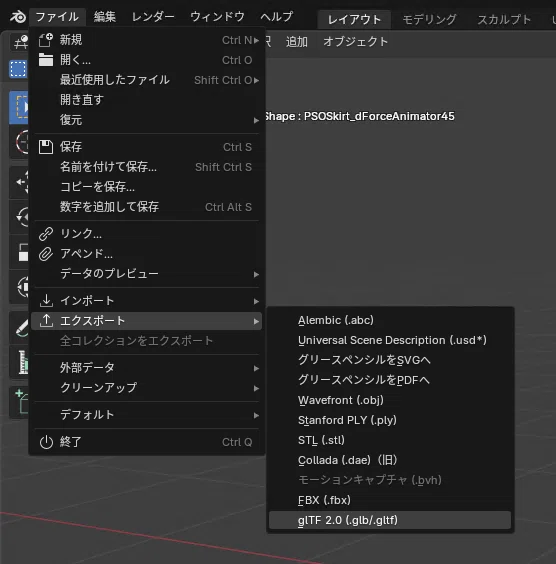Click リンク... with chain icon
556x564 pixels.
(x=147, y=234)
